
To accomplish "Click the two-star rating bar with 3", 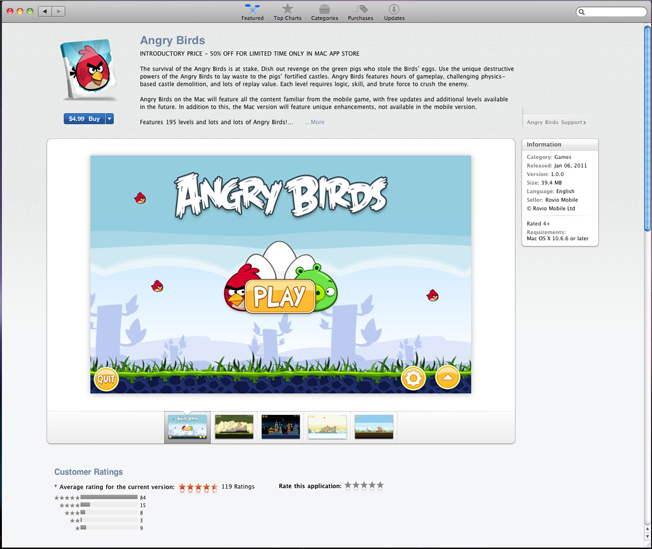I will pyautogui.click(x=109, y=520).
